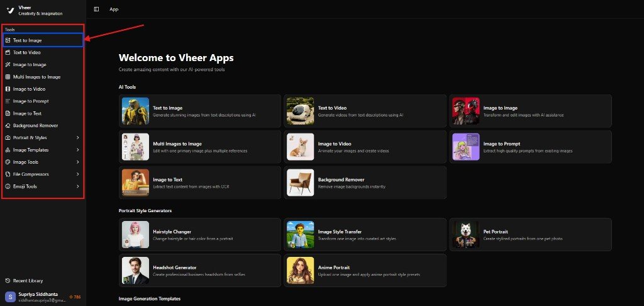Open Headshot Generator card title
The image size is (644, 306).
tap(175, 268)
